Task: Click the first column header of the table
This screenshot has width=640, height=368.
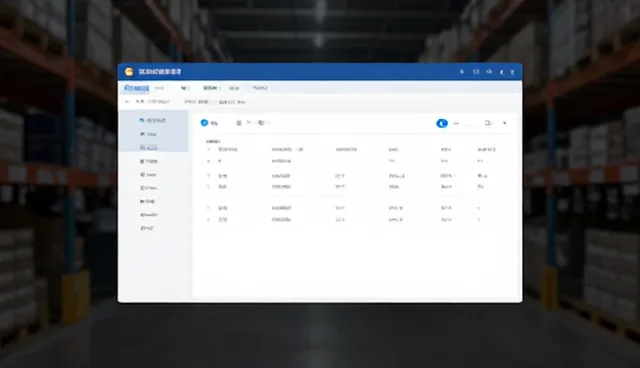Action: [227, 149]
